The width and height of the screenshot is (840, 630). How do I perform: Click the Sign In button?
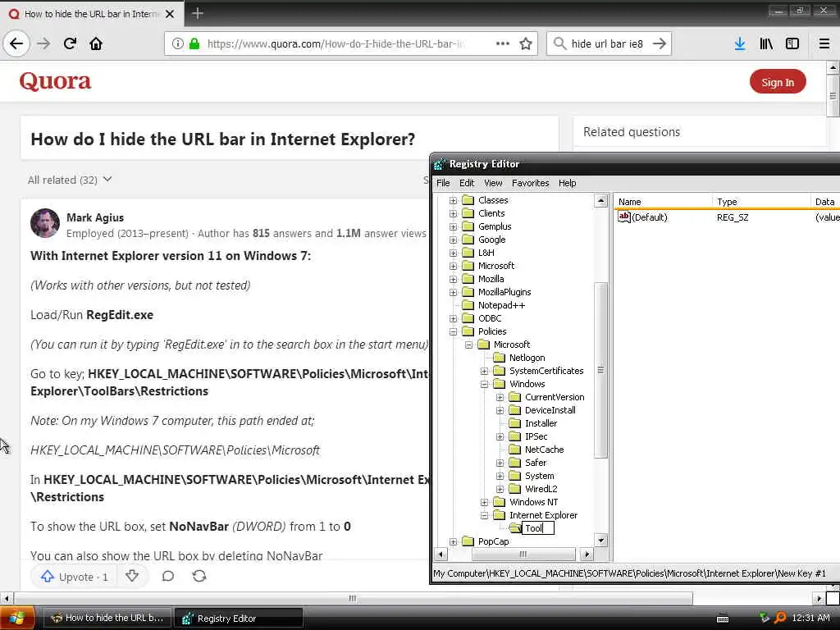(778, 82)
